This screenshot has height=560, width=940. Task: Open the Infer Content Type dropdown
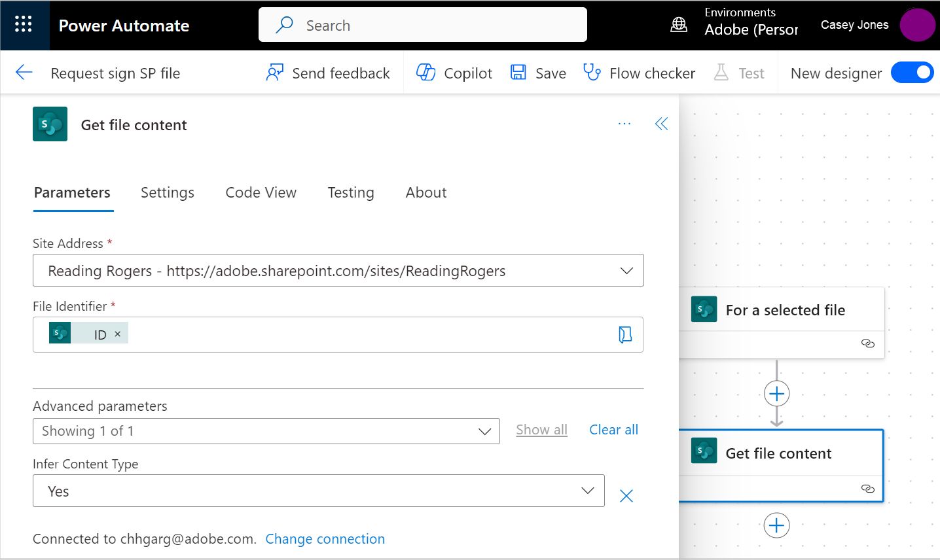point(587,490)
